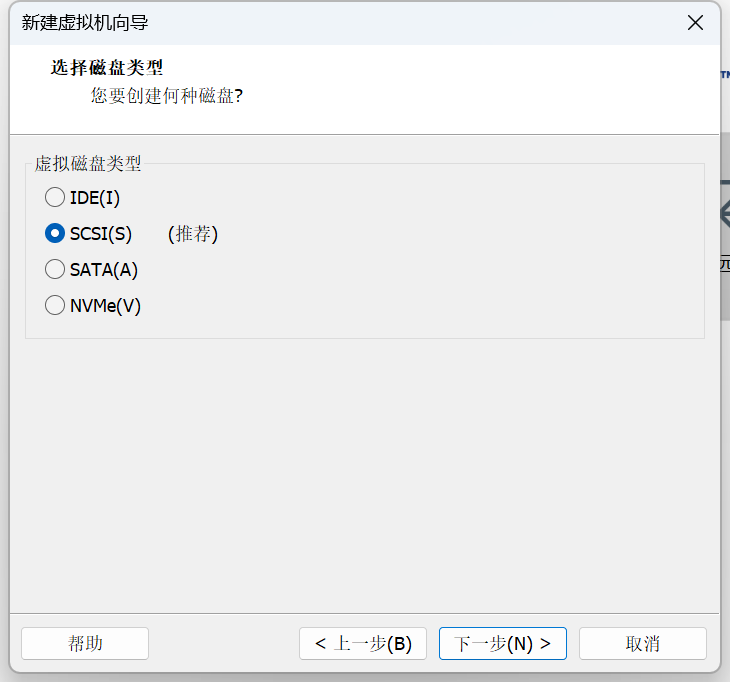Click the NVMe(V) label text
This screenshot has height=682, width=730.
105,306
